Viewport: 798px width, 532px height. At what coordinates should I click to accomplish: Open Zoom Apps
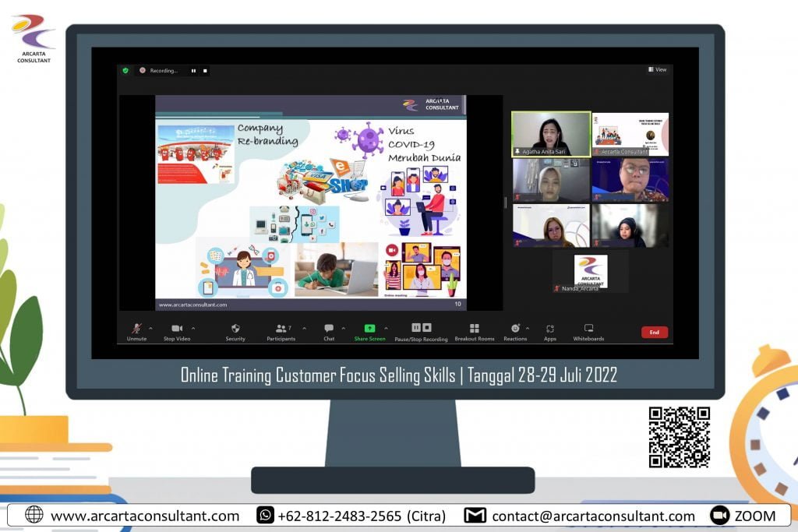(550, 329)
